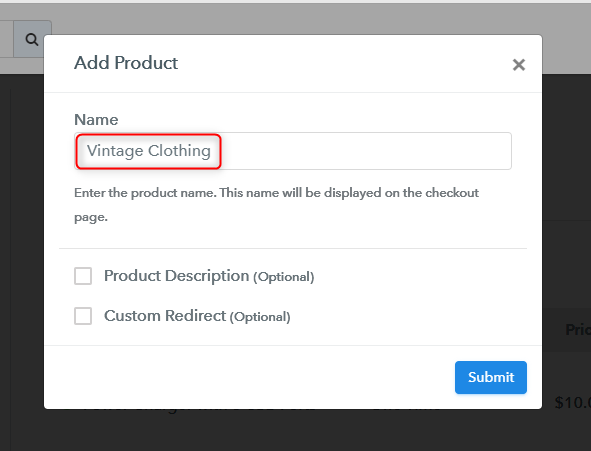
Task: Click the 'Product Description (Optional)' label
Action: 209,276
